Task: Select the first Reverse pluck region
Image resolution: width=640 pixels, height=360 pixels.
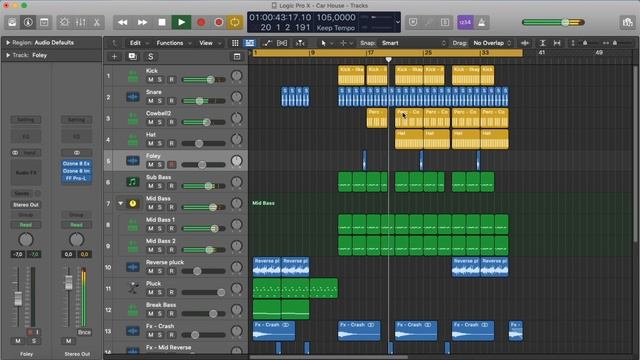Action: (x=267, y=267)
